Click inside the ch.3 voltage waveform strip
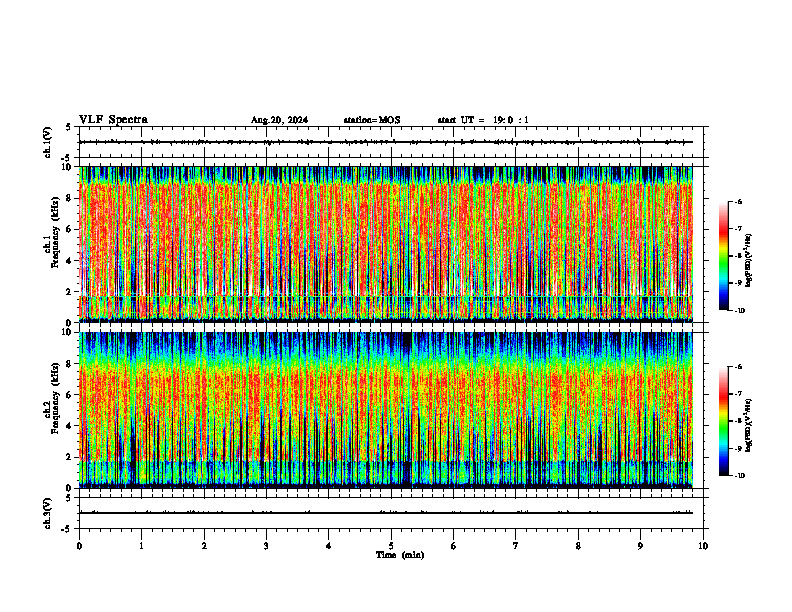The width and height of the screenshot is (792, 612). pos(391,513)
